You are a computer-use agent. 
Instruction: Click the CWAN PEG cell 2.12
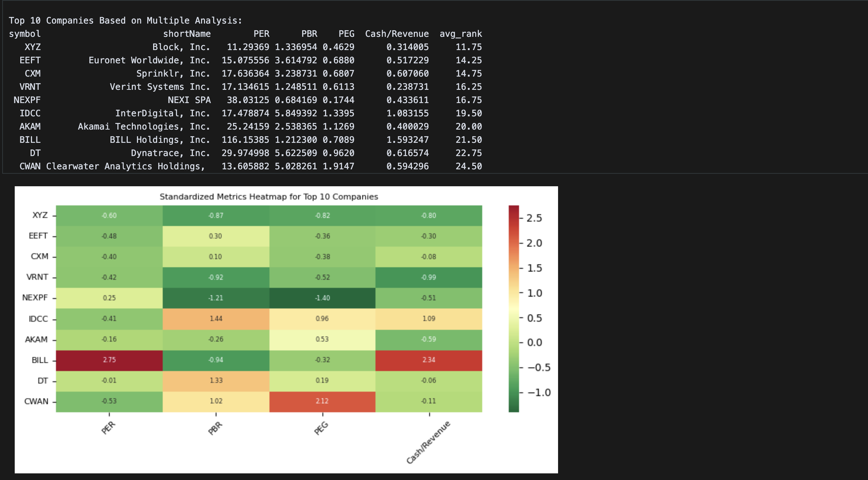pyautogui.click(x=322, y=401)
